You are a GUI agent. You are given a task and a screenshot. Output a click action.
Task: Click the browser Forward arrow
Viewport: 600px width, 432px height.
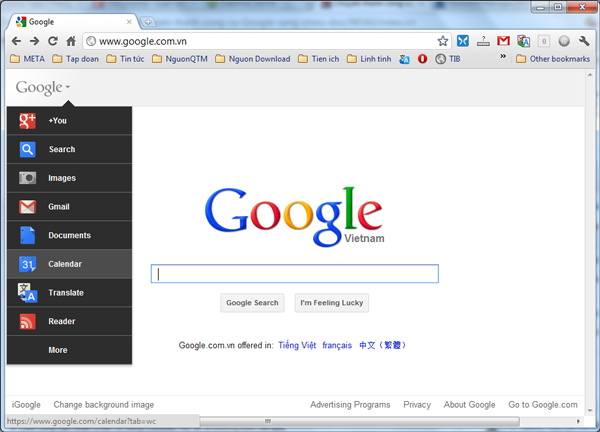(x=34, y=41)
